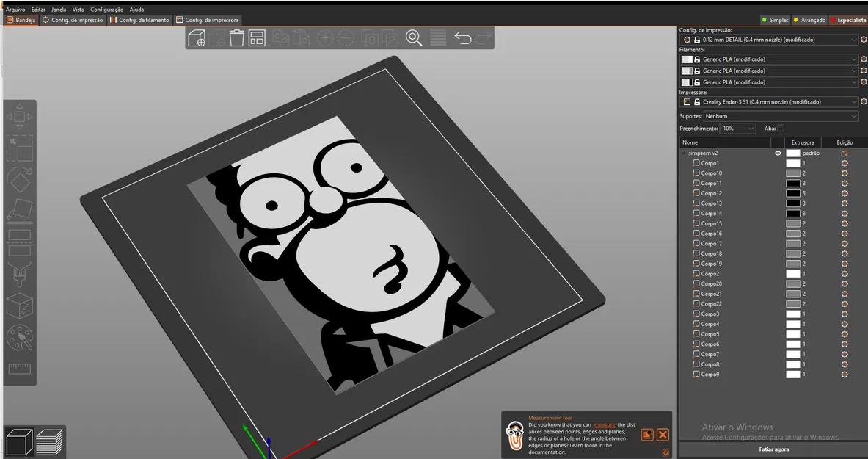
Task: Open the print config preset dropdown
Action: pyautogui.click(x=769, y=40)
